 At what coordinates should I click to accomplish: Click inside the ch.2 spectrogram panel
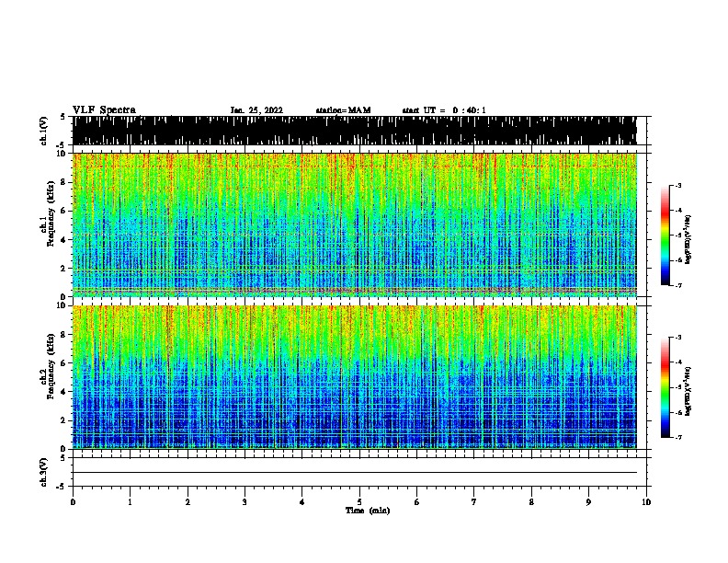point(354,377)
